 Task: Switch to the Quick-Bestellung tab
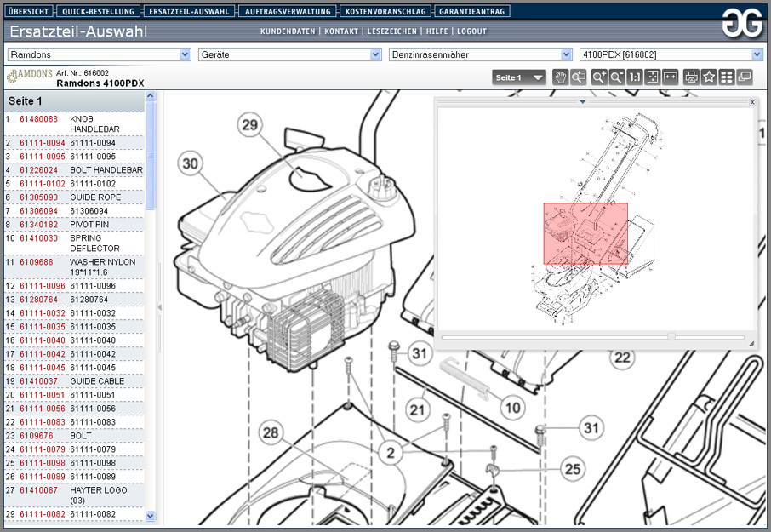(x=98, y=11)
